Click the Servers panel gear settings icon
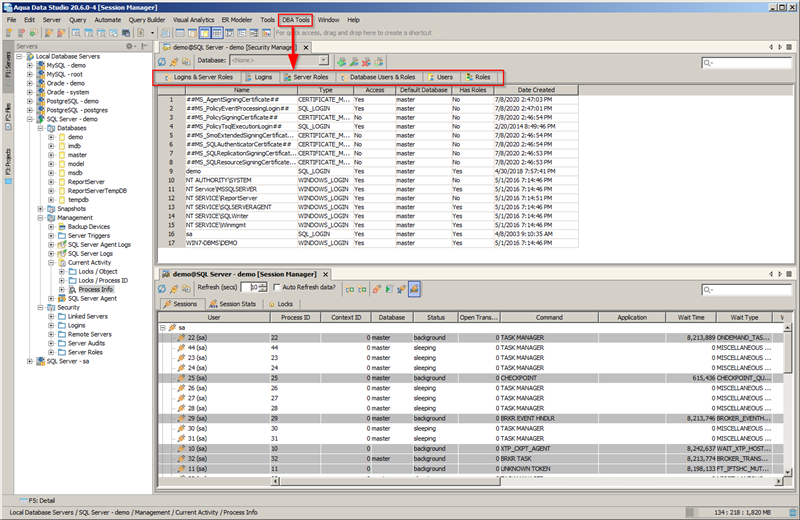 click(130, 46)
